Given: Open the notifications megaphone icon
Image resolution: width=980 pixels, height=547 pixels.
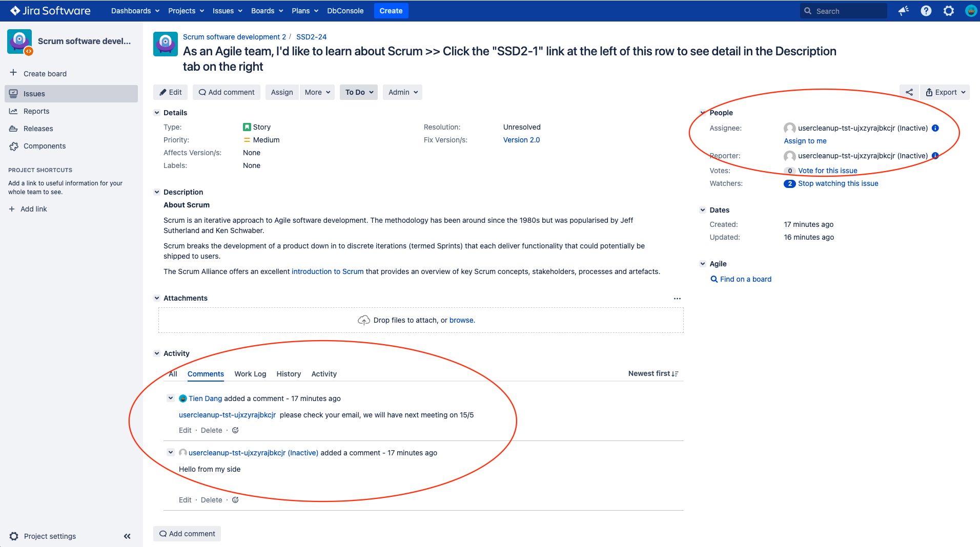Looking at the screenshot, I should click(903, 11).
